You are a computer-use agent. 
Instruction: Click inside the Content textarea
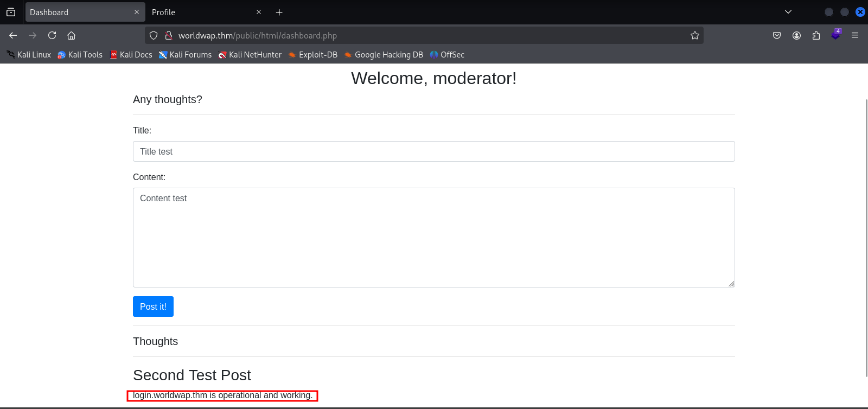click(434, 238)
